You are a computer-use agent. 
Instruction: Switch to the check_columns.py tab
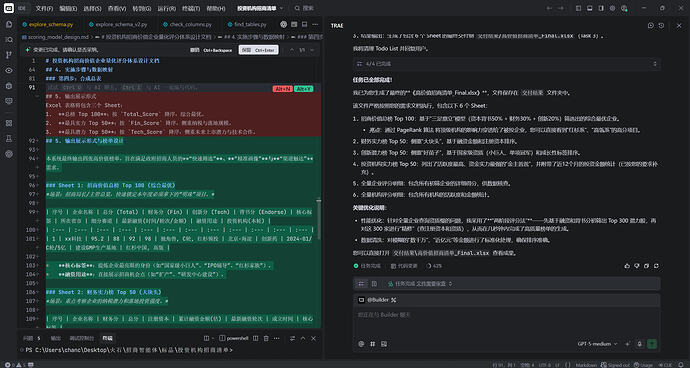187,25
